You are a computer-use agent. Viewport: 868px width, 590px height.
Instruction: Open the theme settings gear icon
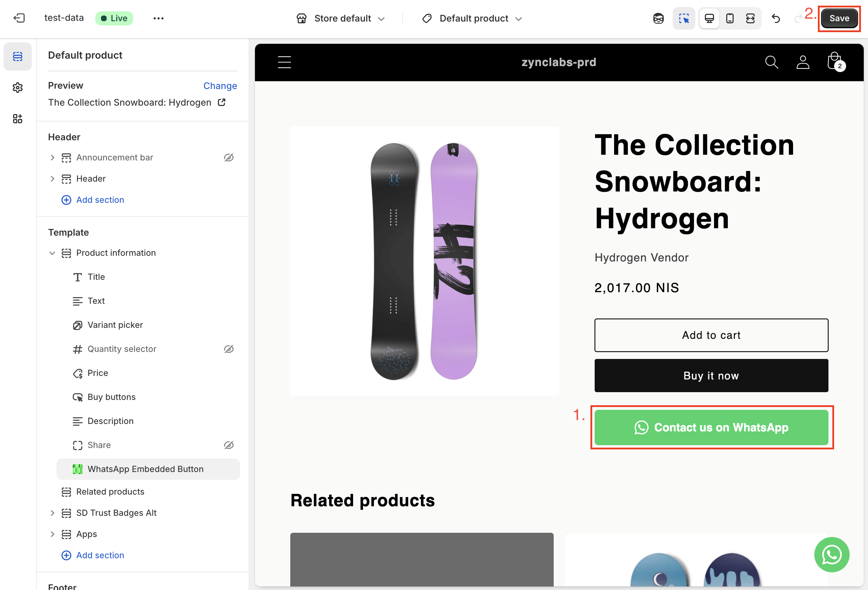tap(18, 87)
